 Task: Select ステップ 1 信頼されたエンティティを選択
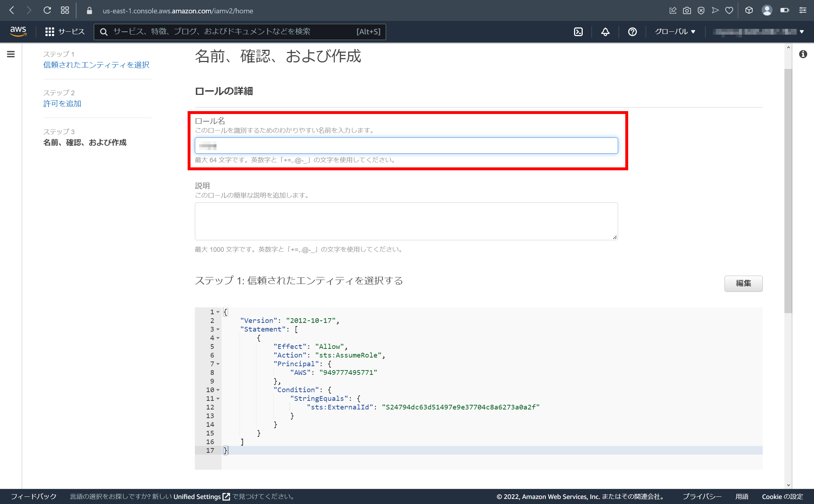(96, 65)
